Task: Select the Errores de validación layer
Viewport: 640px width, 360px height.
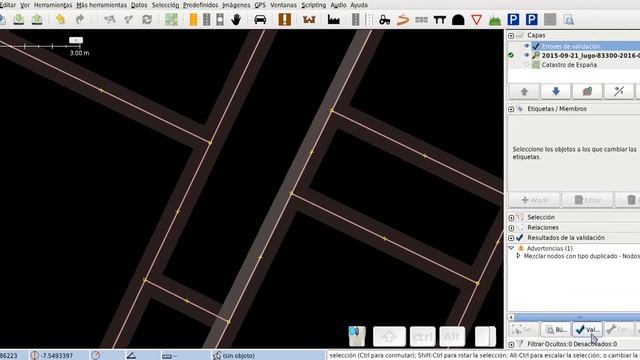Action: [586, 46]
